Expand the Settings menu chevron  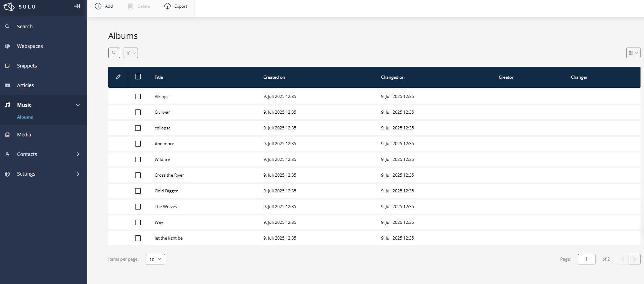click(x=78, y=174)
